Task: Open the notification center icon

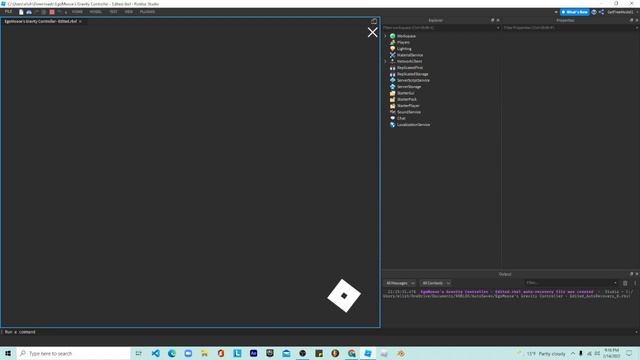Action: [629, 353]
